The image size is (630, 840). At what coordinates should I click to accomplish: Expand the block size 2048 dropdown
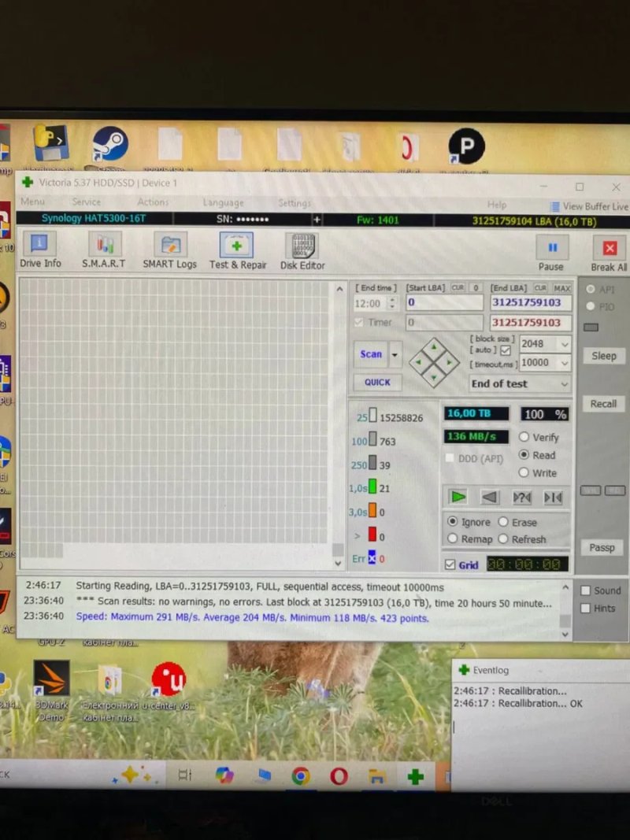coord(565,344)
